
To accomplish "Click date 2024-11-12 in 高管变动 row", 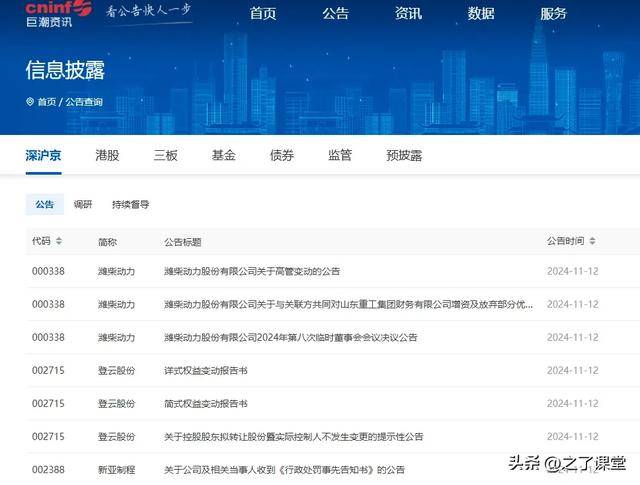I will [573, 271].
